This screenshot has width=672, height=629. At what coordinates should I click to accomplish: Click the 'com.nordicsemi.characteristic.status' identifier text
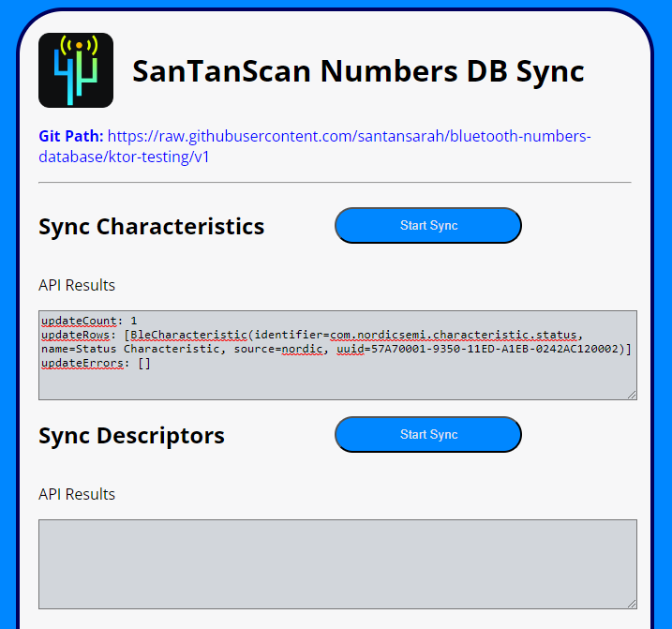coord(454,335)
